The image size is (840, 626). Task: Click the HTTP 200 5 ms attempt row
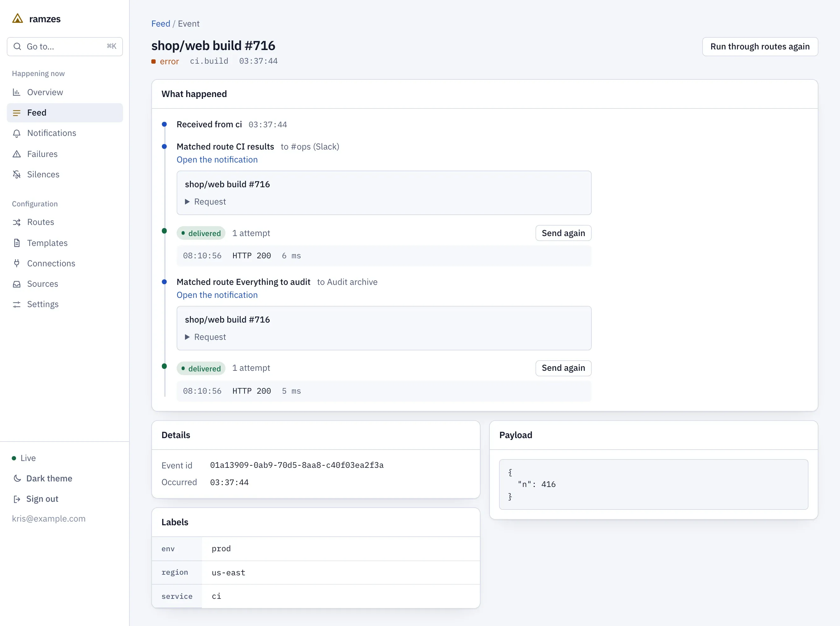(x=384, y=391)
